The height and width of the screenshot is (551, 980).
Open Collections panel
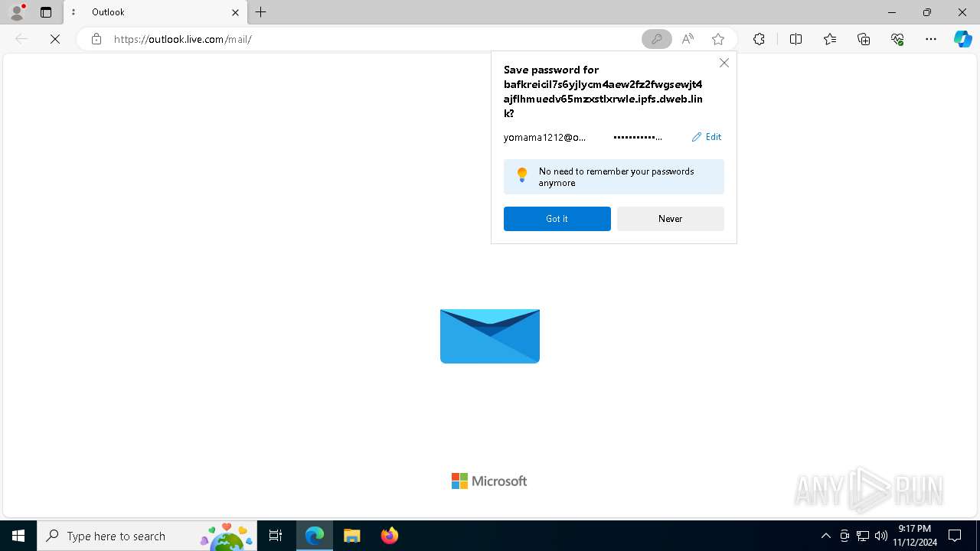(864, 39)
